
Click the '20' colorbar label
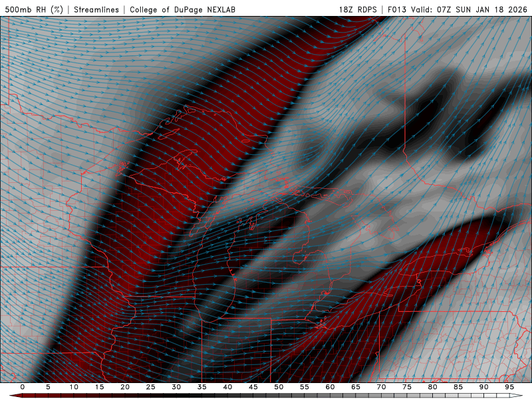(125, 387)
